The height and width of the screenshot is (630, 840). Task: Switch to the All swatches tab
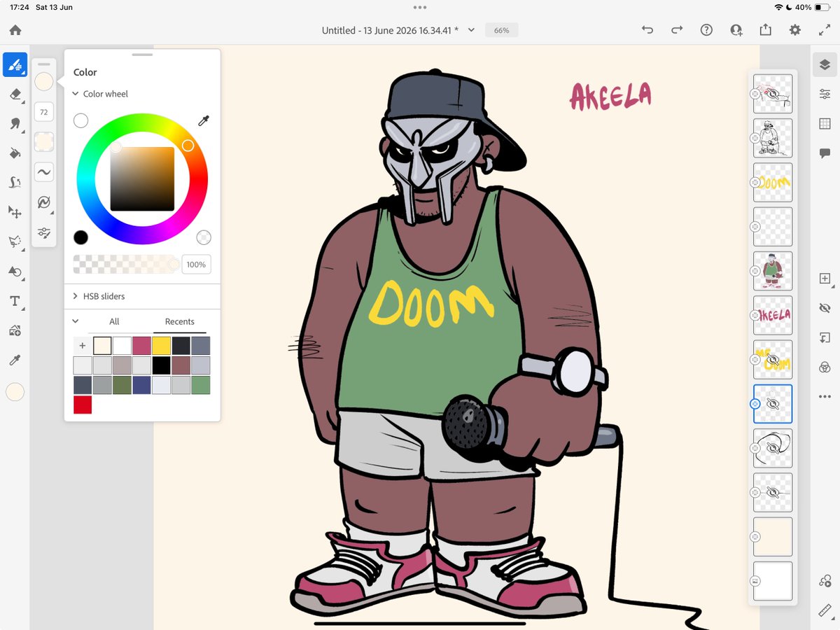point(114,321)
